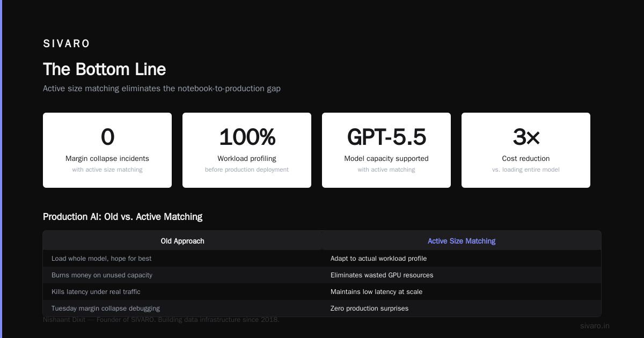The width and height of the screenshot is (644, 338).
Task: Click 'with active matching' caption
Action: coord(386,170)
